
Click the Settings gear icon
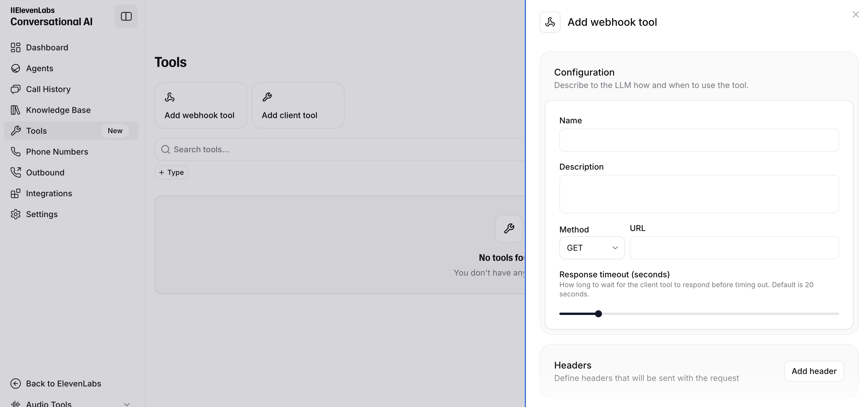tap(16, 214)
